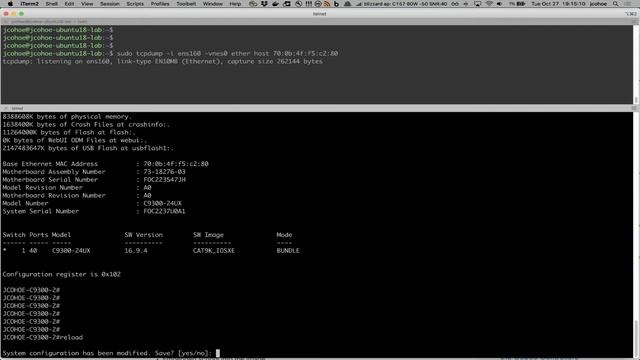Click System Serial Number FOC2237U0A1

point(164,211)
